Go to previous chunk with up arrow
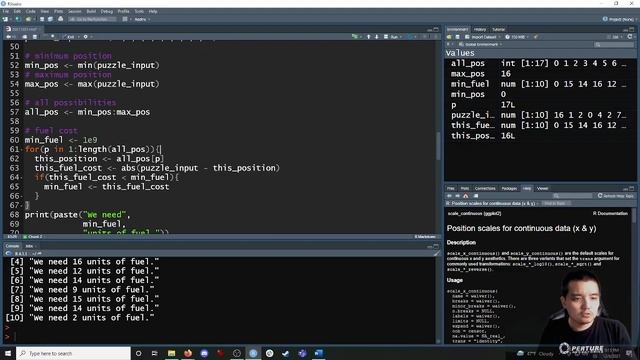Viewport: 640px width, 360px height. click(369, 37)
